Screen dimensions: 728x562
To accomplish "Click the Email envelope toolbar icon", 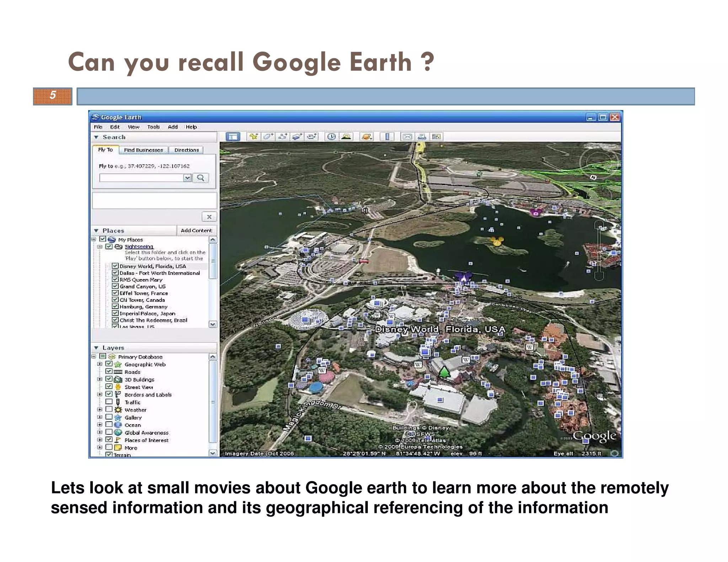I will (x=407, y=137).
